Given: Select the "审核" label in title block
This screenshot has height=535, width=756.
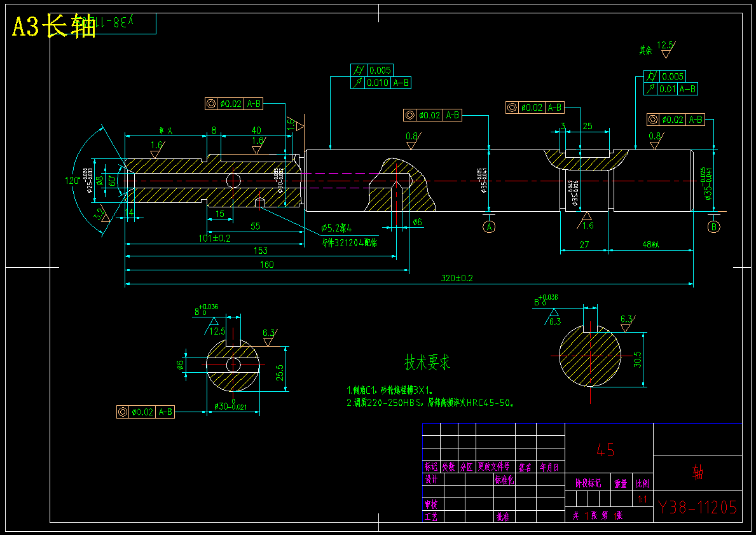Looking at the screenshot, I should (x=431, y=504).
